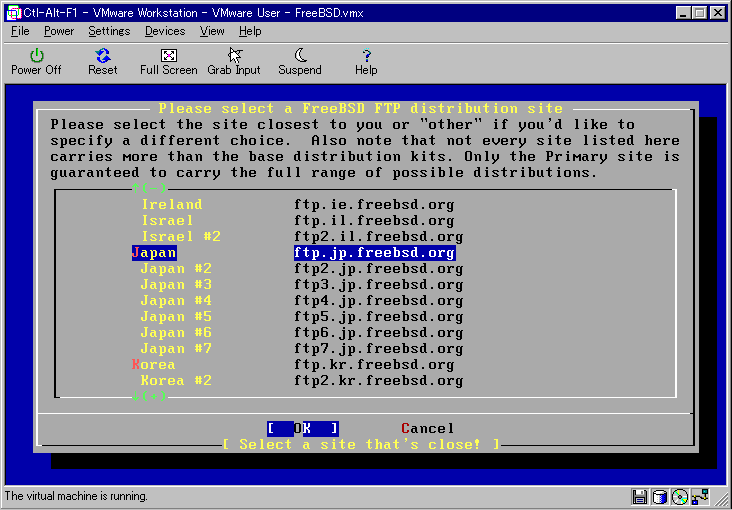Click the CD-ROM status icon
Image resolution: width=732 pixels, height=510 pixels.
pos(680,497)
